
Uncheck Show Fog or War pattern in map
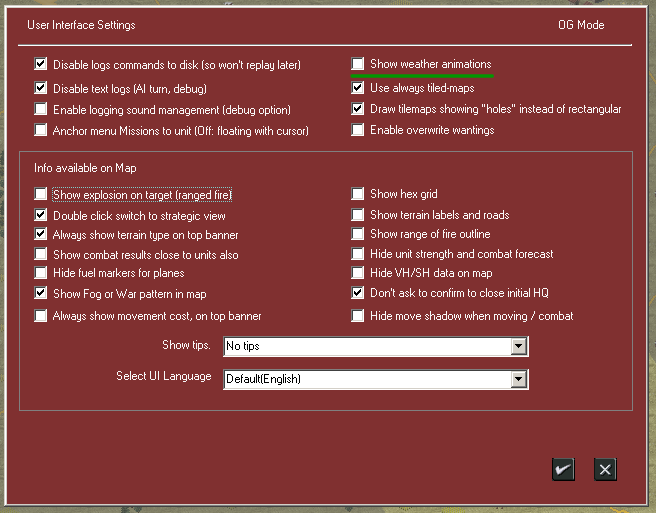tap(41, 293)
